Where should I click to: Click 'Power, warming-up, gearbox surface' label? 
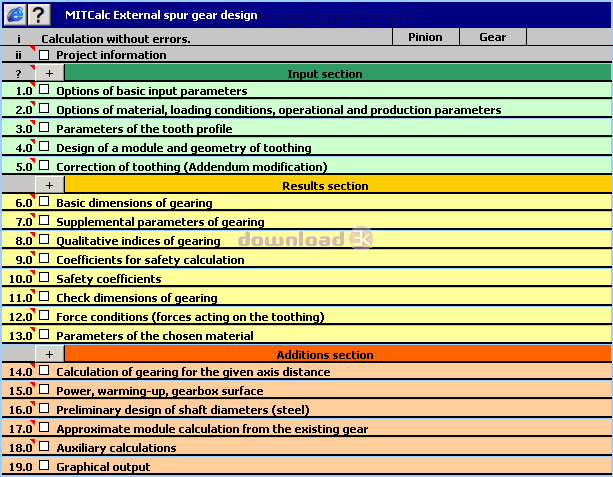tap(160, 391)
